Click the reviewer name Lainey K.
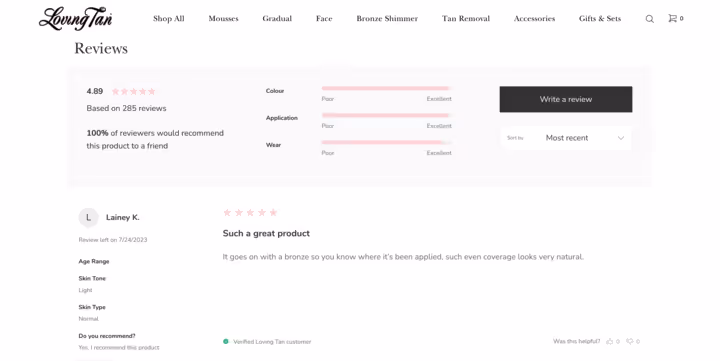Viewport: 720px width, 361px height. click(123, 218)
